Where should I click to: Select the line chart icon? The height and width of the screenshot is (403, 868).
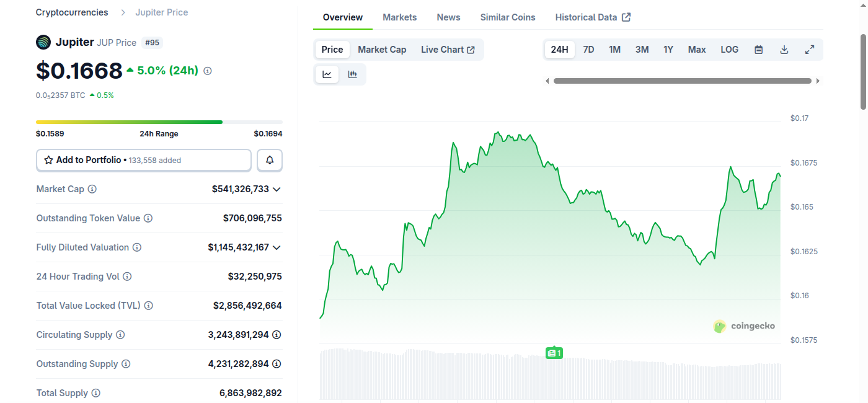[x=327, y=74]
